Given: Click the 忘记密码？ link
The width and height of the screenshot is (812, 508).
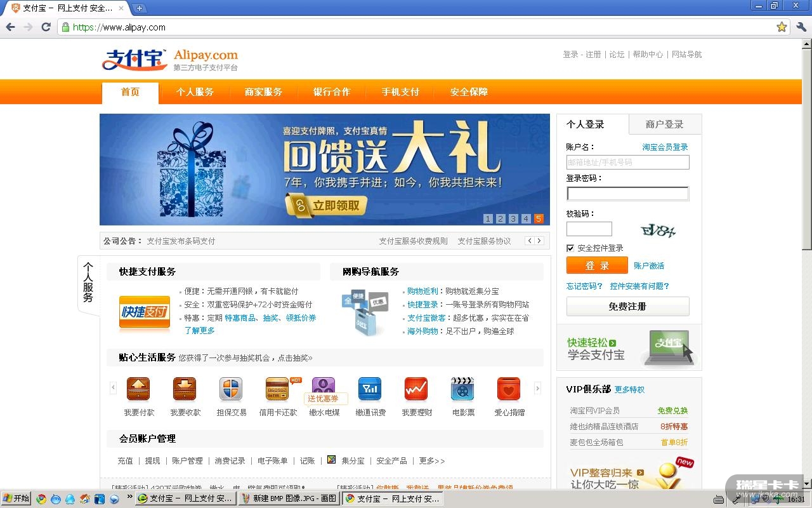Looking at the screenshot, I should click(584, 286).
